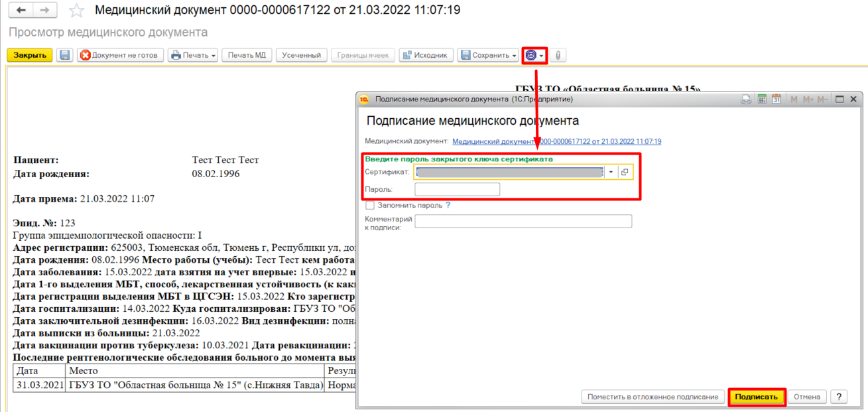Click the 'Исходник' toolbar button

[x=426, y=55]
